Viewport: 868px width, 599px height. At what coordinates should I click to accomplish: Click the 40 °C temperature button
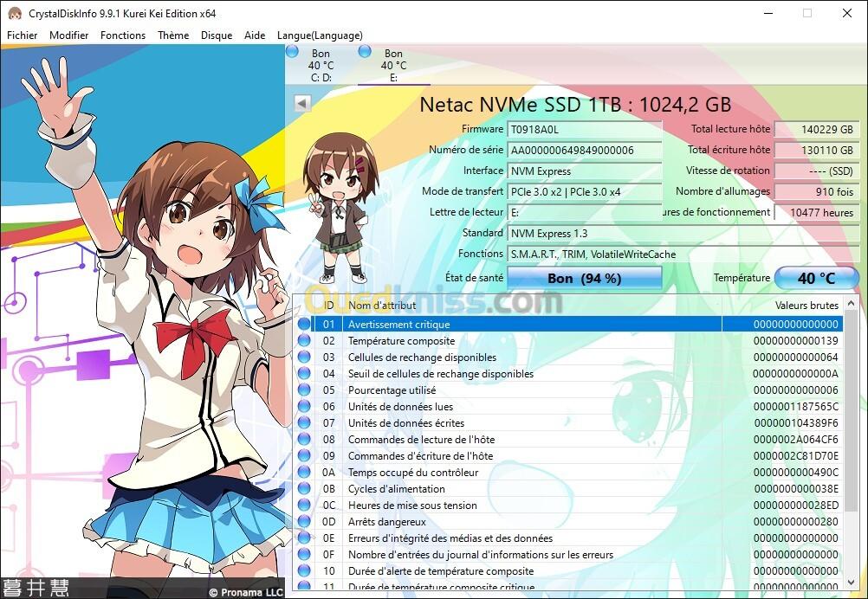tap(817, 278)
